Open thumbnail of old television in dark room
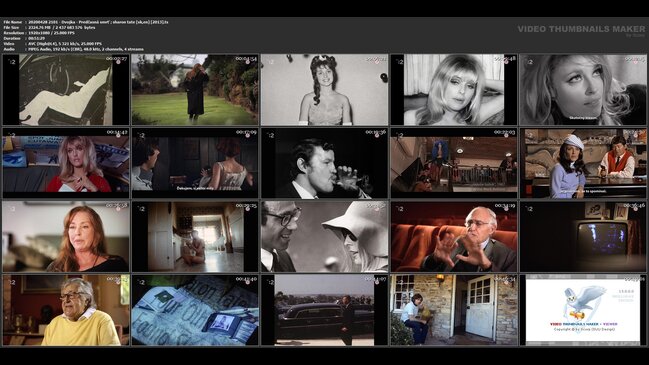Viewport: 649px width, 365px height. coord(583,237)
